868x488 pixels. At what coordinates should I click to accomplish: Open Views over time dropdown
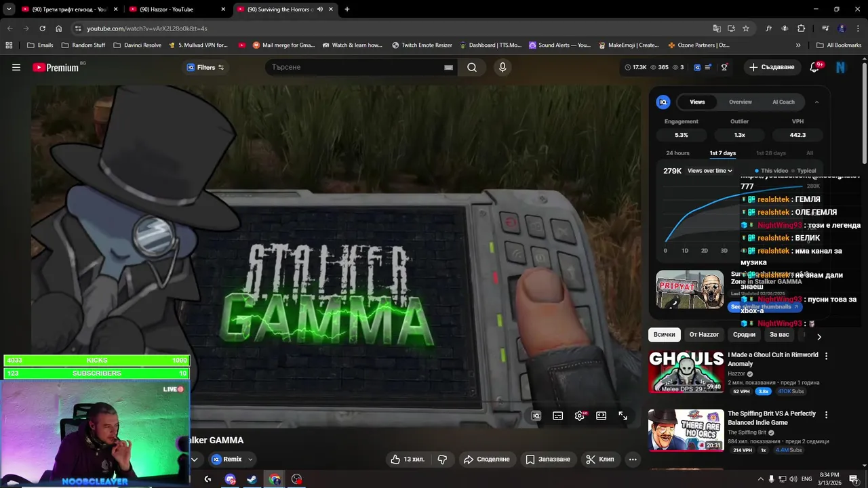click(710, 171)
